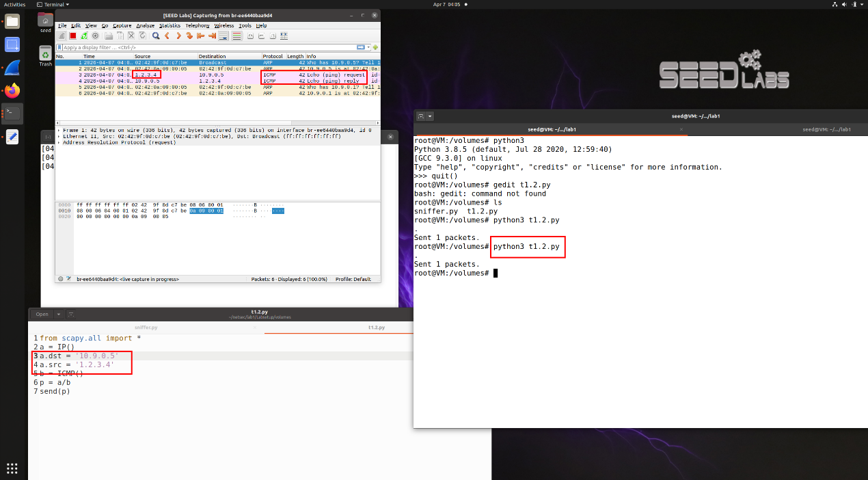Toggle auto-scroll during live capture
Screen dimensions: 868x480
coord(223,36)
